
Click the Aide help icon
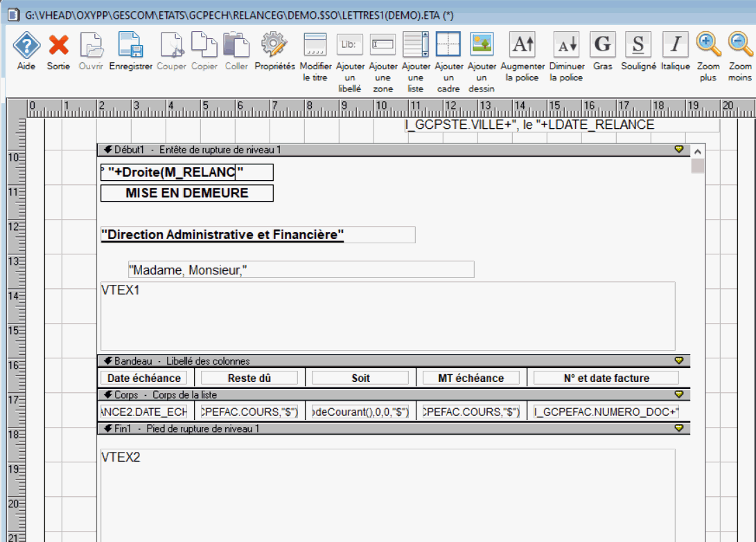(x=26, y=46)
